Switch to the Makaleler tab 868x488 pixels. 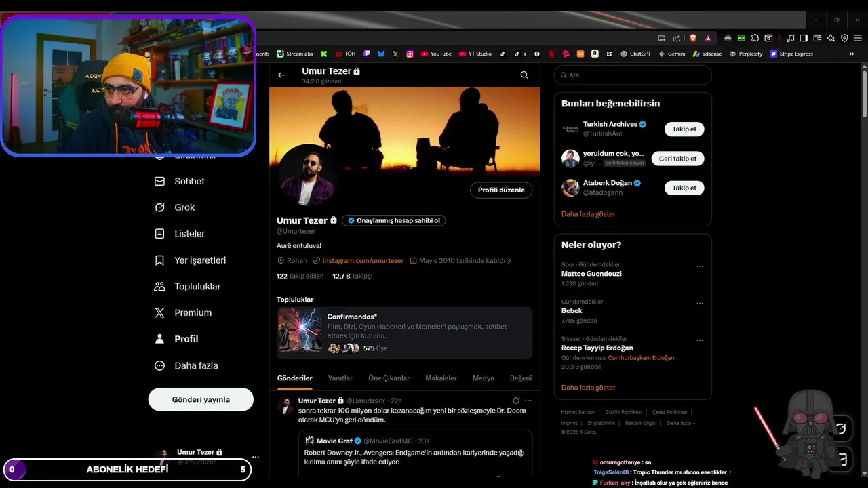(441, 378)
